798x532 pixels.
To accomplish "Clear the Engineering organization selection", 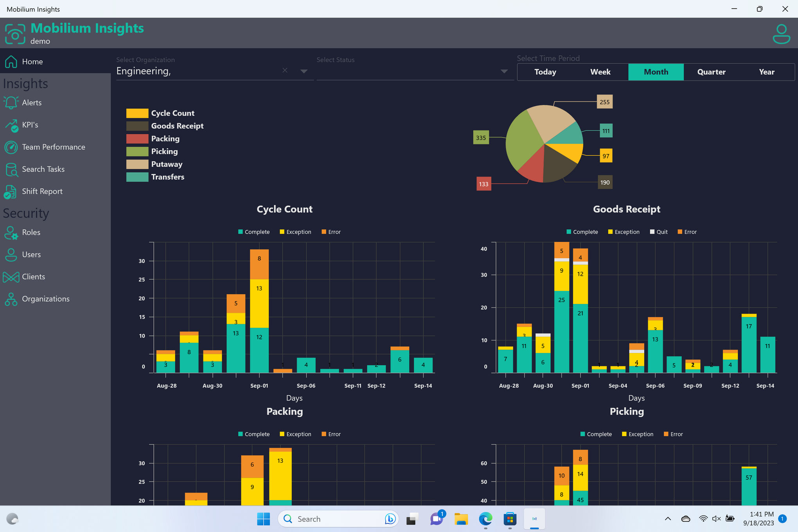I will pos(285,70).
